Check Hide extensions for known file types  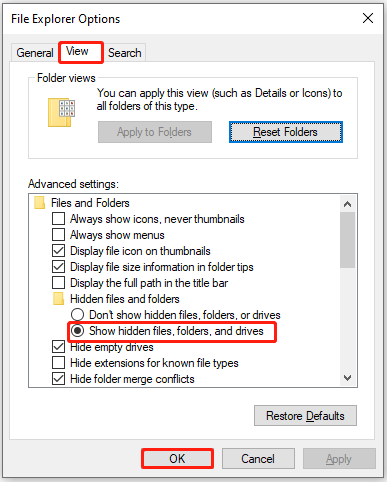click(x=59, y=363)
